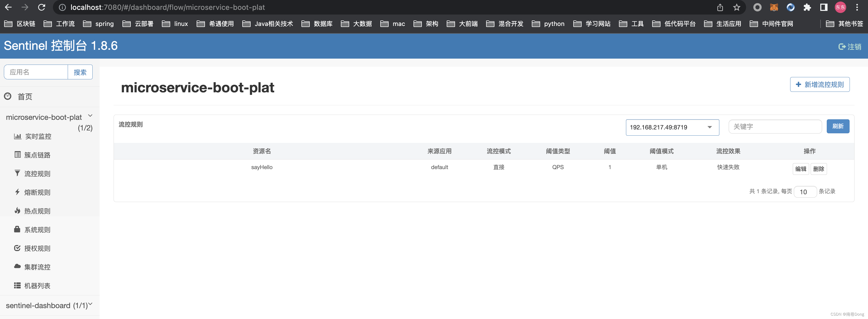Open the 东东 profile avatar
868x319 pixels.
[840, 7]
